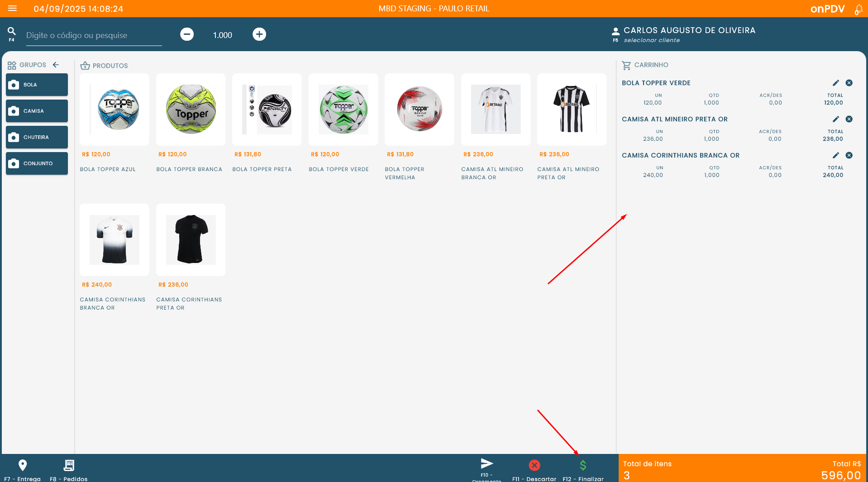Collapse groups panel with back arrow
Viewport: 868px width, 482px height.
coord(56,65)
